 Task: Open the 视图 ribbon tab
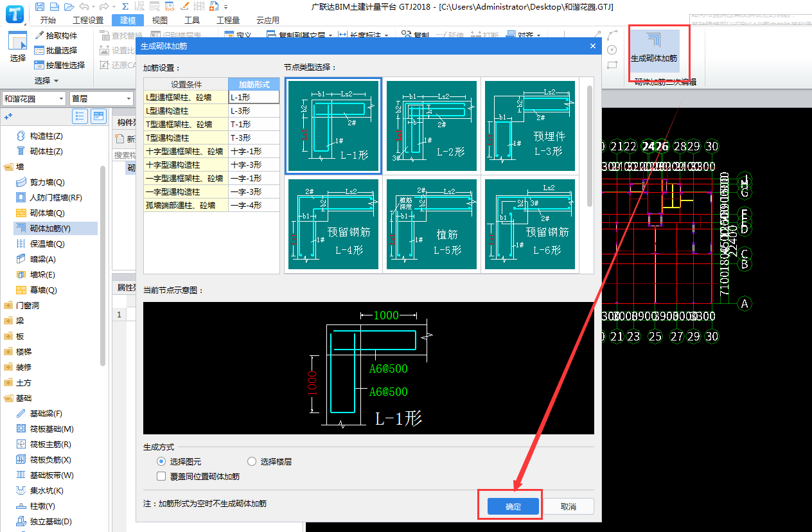(160, 20)
